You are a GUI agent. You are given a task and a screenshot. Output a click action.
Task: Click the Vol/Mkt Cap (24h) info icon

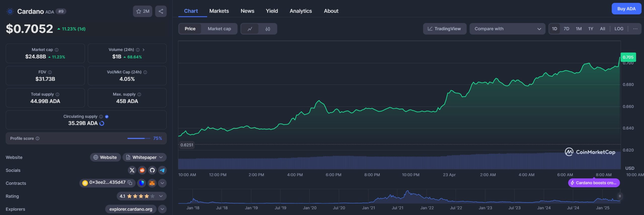click(145, 72)
